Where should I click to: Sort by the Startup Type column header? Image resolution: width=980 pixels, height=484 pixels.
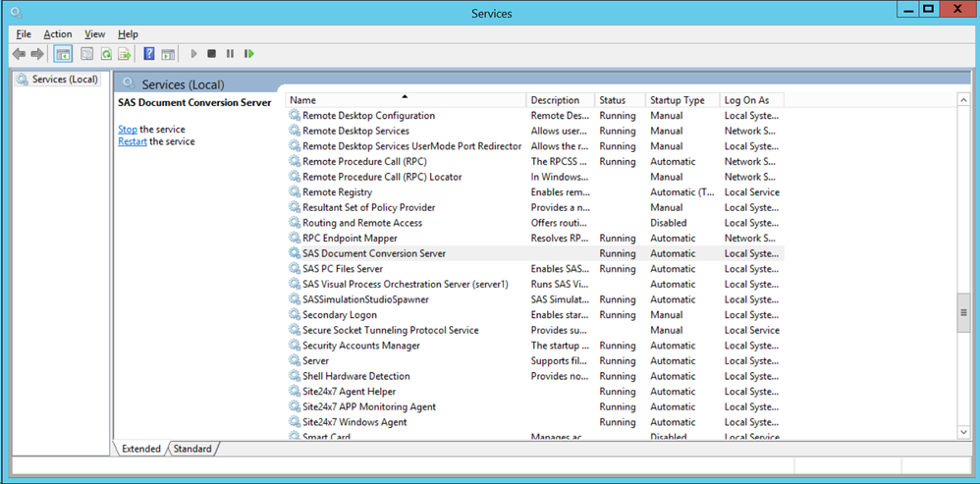[682, 100]
